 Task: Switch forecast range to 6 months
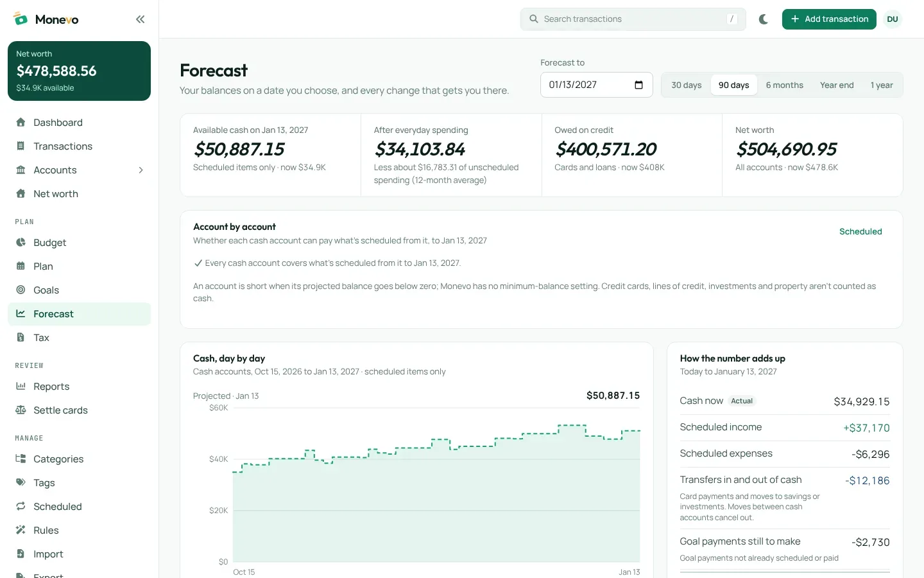pos(784,85)
